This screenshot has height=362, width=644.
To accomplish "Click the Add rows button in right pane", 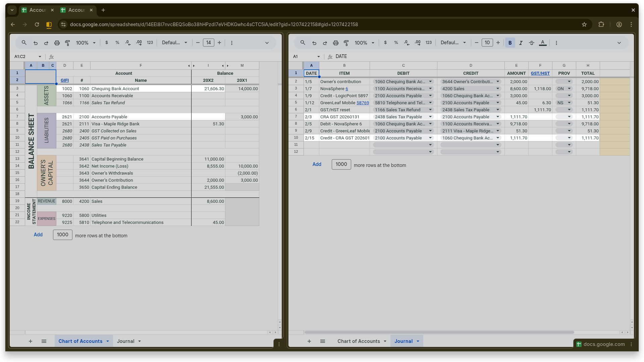I will click(317, 164).
